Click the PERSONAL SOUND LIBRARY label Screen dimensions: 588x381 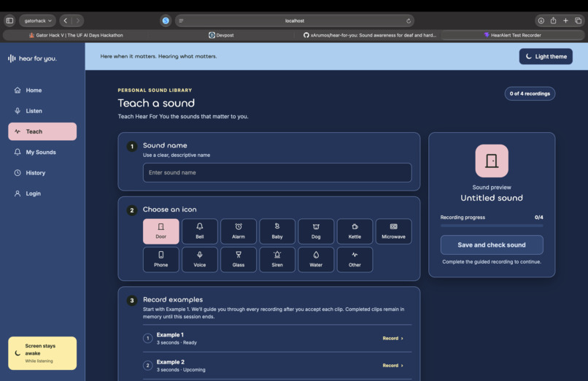pos(155,91)
